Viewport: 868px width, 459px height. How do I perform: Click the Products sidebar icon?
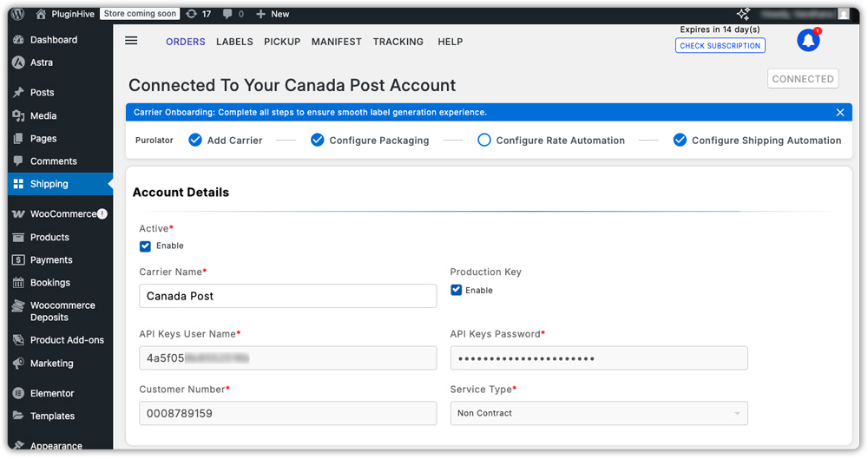[18, 238]
